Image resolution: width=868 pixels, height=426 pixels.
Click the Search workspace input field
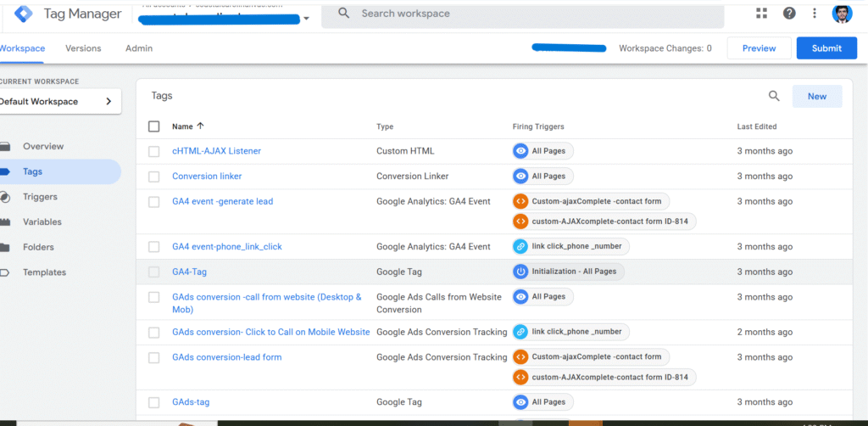[522, 14]
